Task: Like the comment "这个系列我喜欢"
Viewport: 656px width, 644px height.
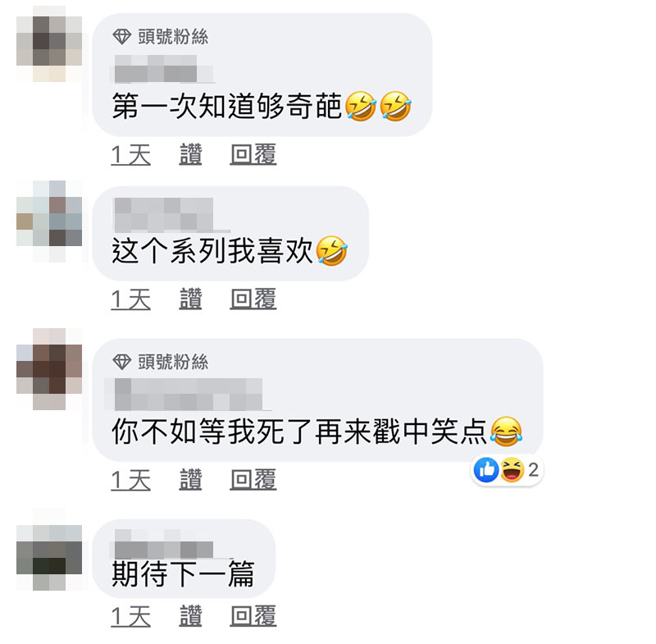Action: 190,299
